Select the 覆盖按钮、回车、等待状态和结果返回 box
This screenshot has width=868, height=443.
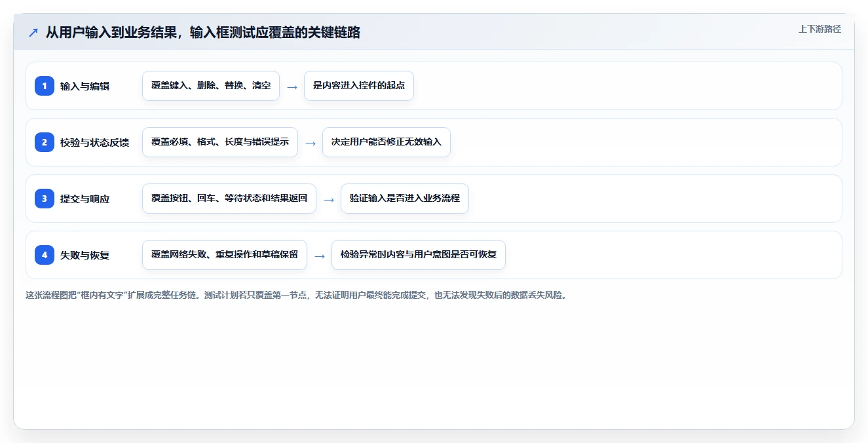click(x=229, y=199)
